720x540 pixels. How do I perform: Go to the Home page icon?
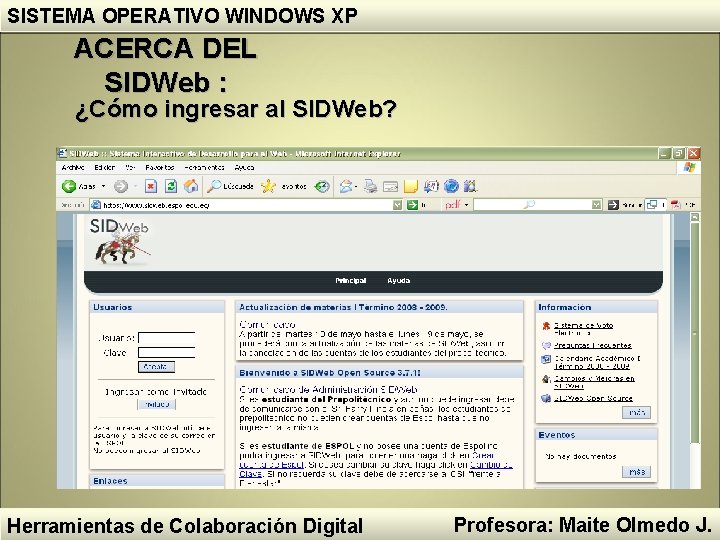click(x=191, y=186)
